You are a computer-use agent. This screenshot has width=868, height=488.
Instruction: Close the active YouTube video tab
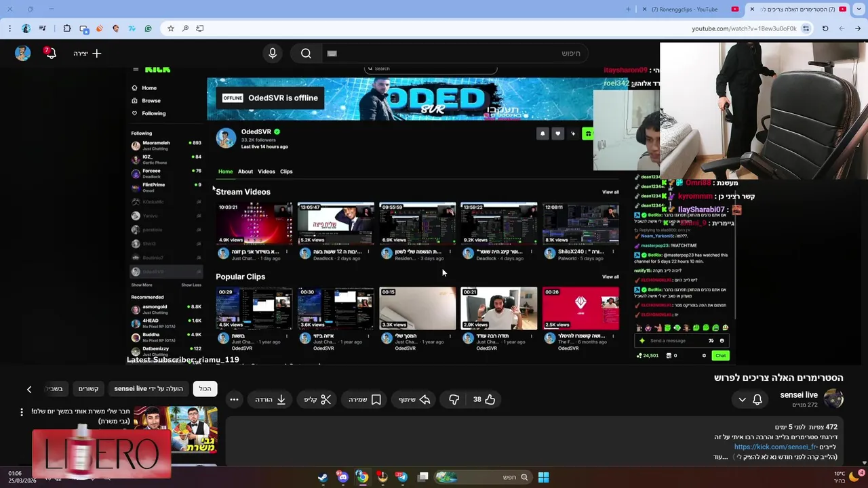(x=752, y=9)
